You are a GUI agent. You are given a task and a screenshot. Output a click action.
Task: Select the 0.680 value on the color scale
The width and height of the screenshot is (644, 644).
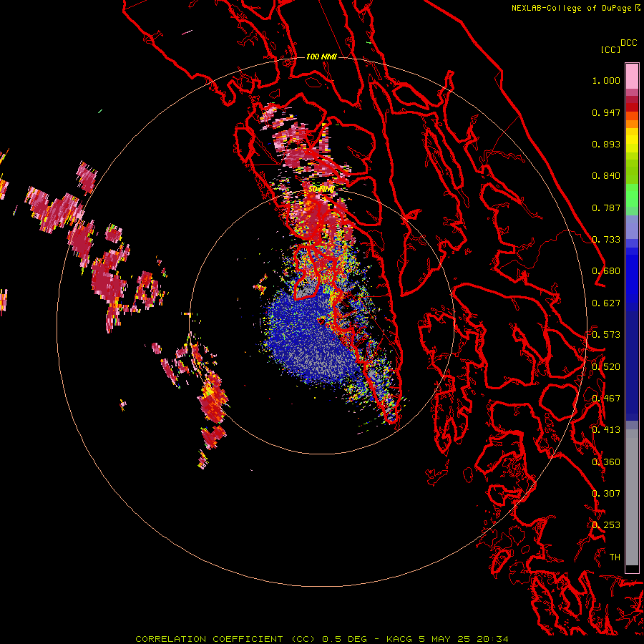(x=606, y=271)
